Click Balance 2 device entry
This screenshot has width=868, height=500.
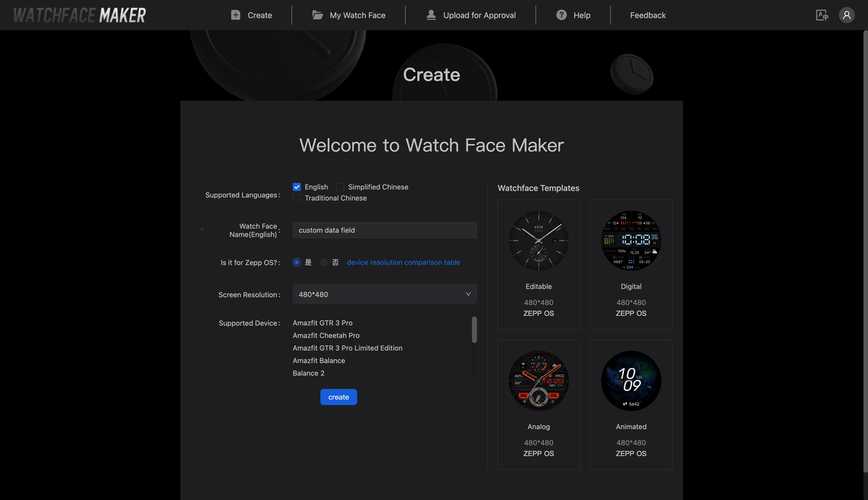tap(309, 373)
